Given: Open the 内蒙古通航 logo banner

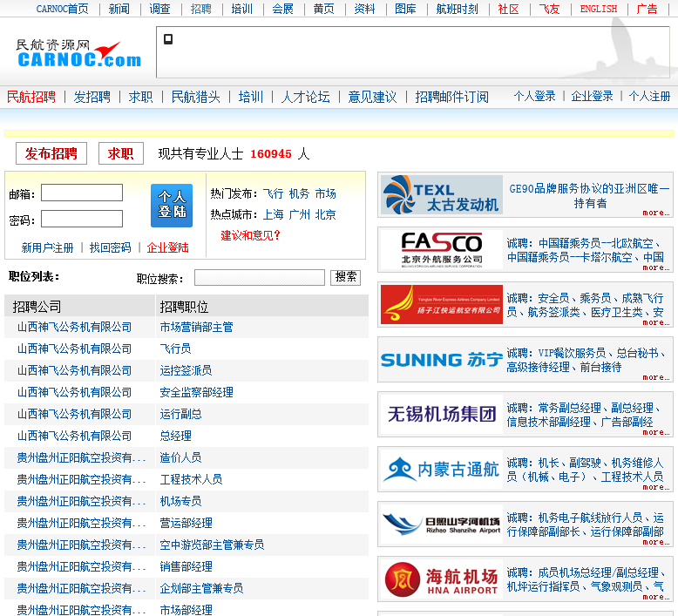Looking at the screenshot, I should pyautogui.click(x=442, y=469).
